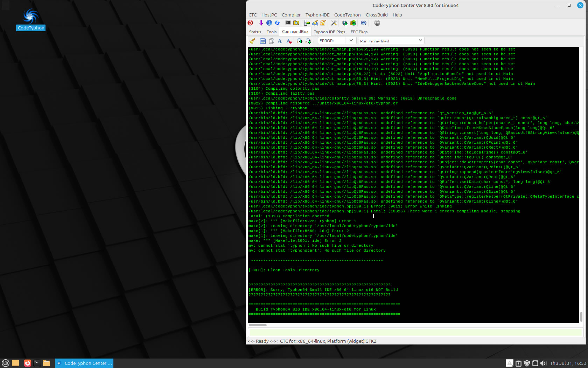Click the 'mv: cannot stat 'typhonstart'' line
588x368 pixels.
[317, 251]
